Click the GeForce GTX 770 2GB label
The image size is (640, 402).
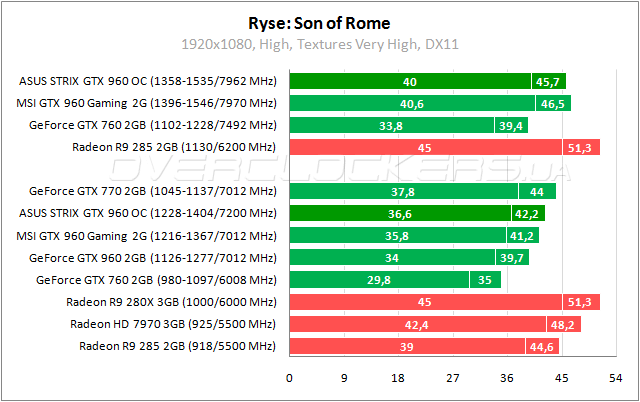click(152, 190)
